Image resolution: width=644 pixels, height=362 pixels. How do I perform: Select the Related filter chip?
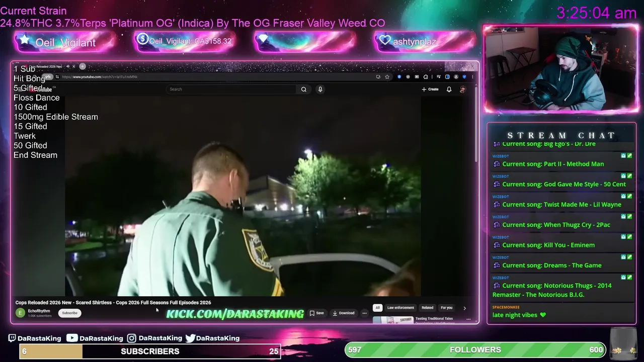click(x=427, y=308)
